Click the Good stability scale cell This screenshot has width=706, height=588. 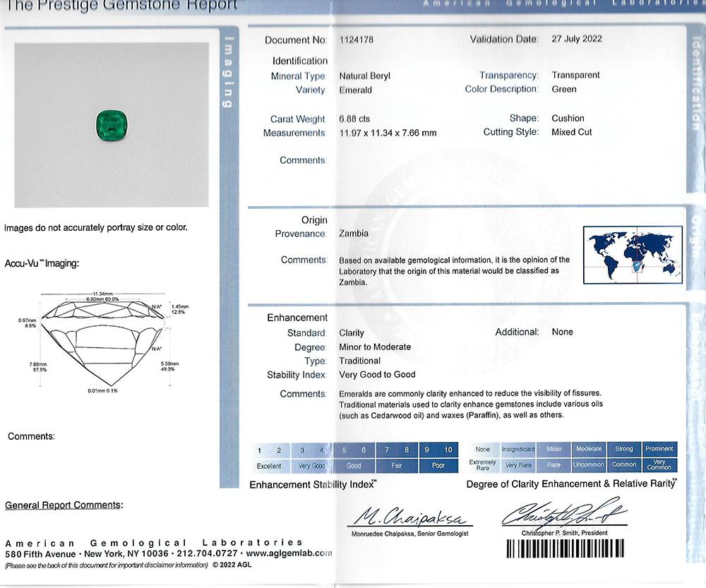[354, 466]
